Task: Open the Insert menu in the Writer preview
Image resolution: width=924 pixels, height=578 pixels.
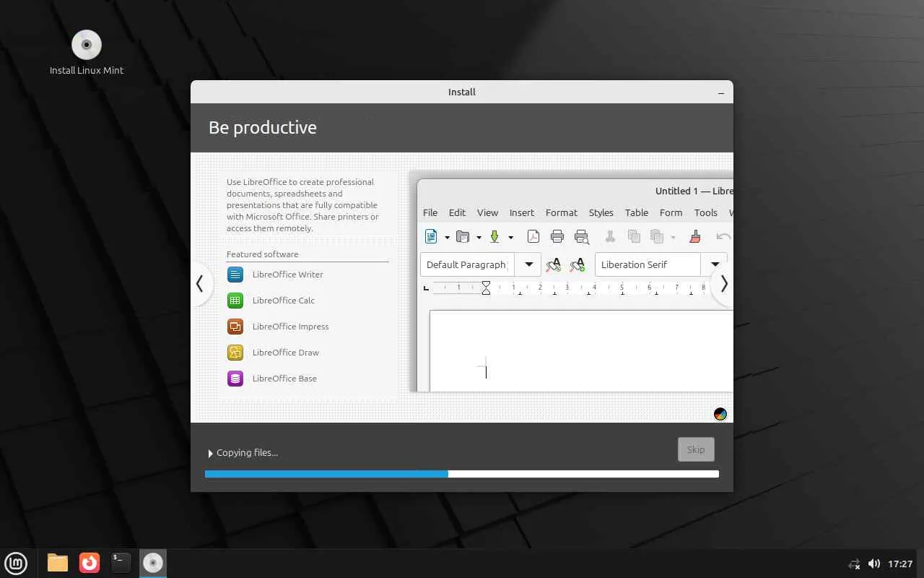Action: pos(522,212)
